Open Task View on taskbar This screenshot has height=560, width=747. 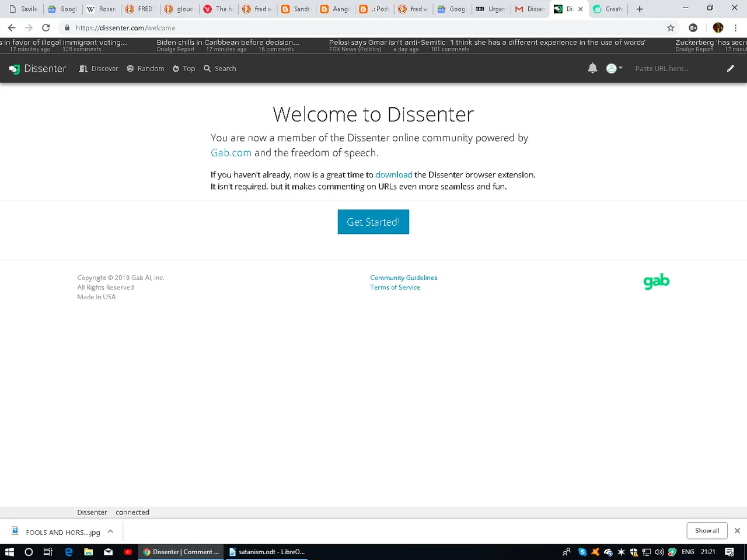pos(48,552)
